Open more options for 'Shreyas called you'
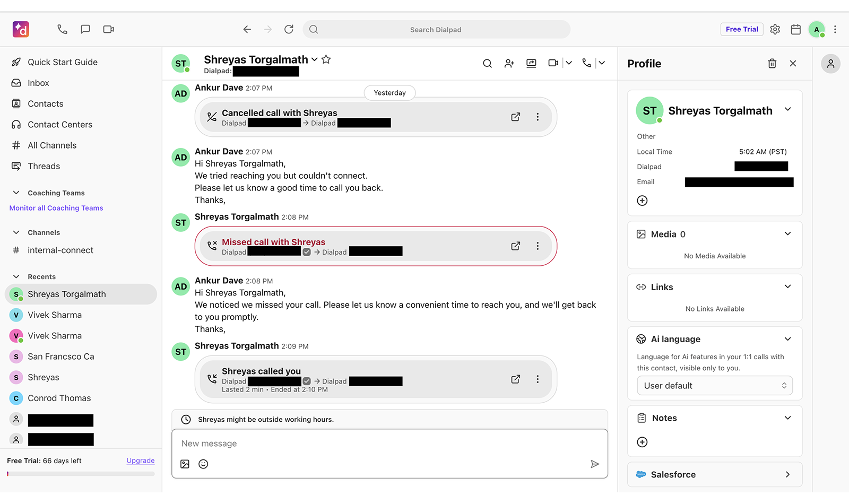849x504 pixels. tap(538, 379)
